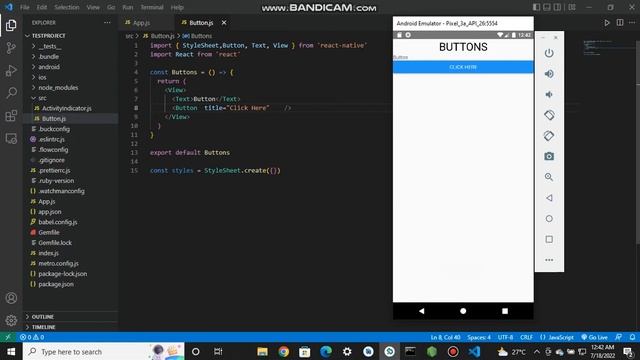Expand the .bundle folder

[49, 57]
